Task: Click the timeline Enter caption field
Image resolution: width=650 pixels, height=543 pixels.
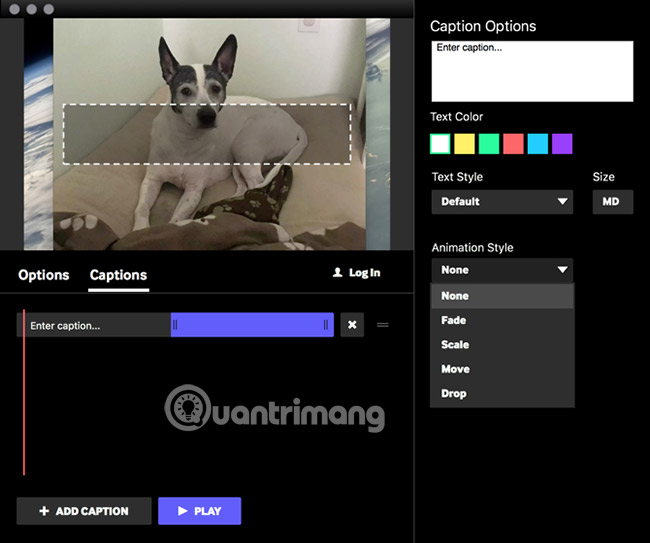Action: pos(94,325)
